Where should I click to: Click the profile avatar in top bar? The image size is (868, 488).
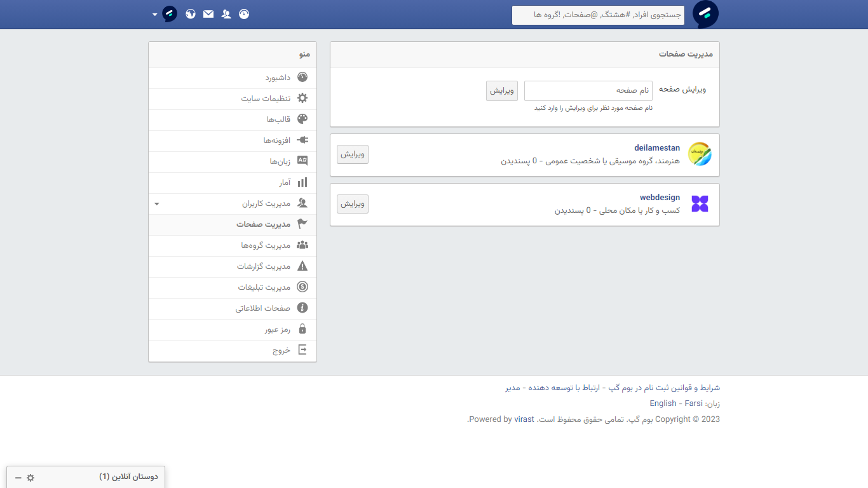170,14
